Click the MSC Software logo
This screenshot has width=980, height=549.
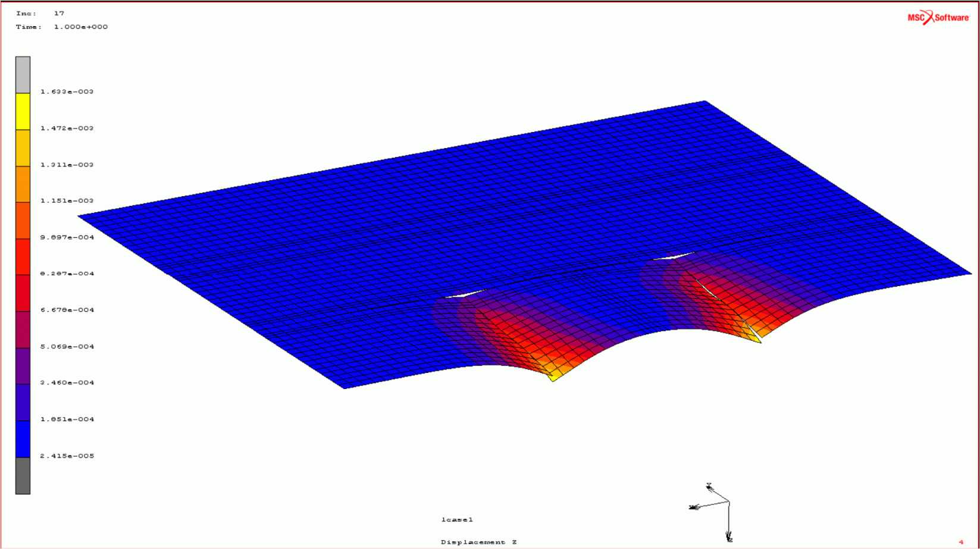click(x=938, y=18)
